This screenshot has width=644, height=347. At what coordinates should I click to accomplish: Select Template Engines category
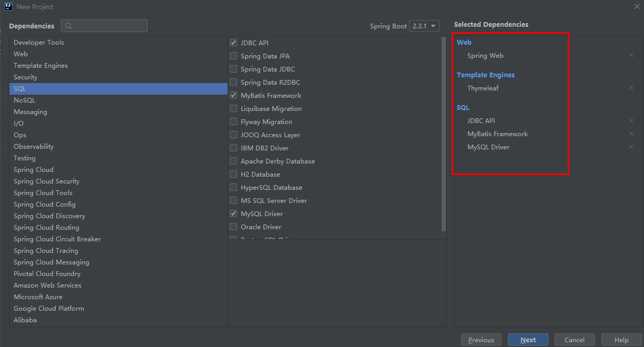[x=118, y=65]
